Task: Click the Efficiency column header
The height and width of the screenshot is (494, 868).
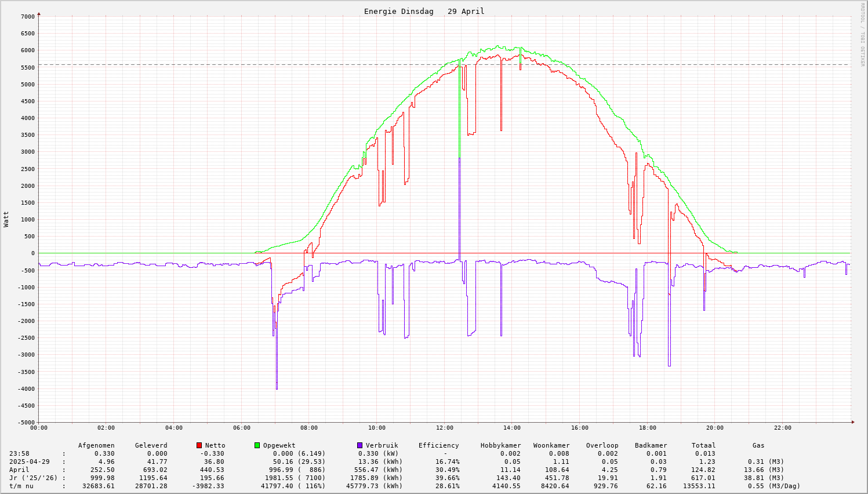Action: [438, 445]
